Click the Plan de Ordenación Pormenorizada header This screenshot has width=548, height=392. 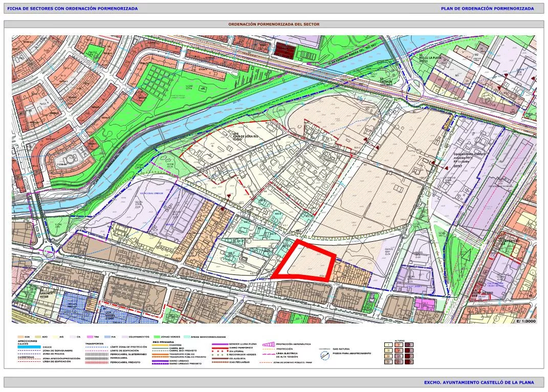(487, 8)
